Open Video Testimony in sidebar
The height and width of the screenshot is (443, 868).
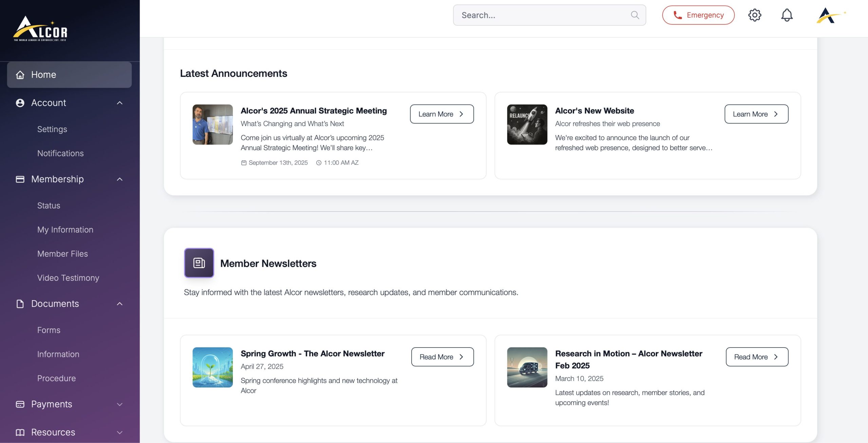coord(68,278)
